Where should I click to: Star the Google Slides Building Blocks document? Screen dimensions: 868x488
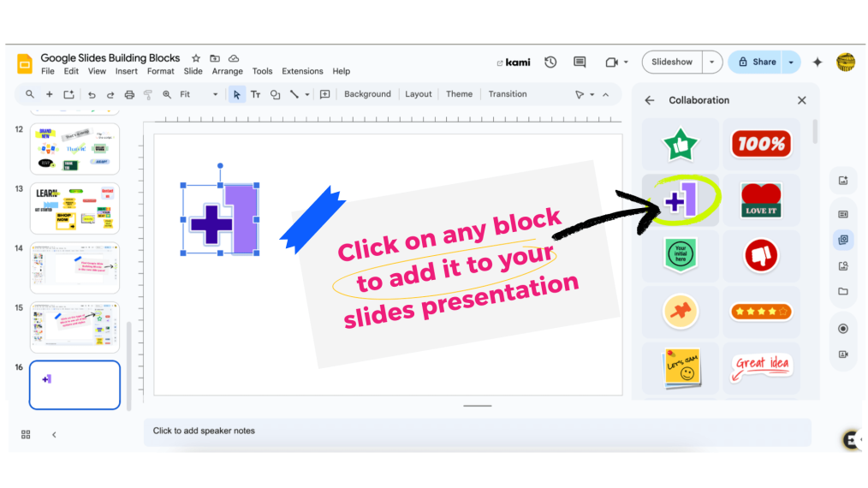click(x=196, y=58)
